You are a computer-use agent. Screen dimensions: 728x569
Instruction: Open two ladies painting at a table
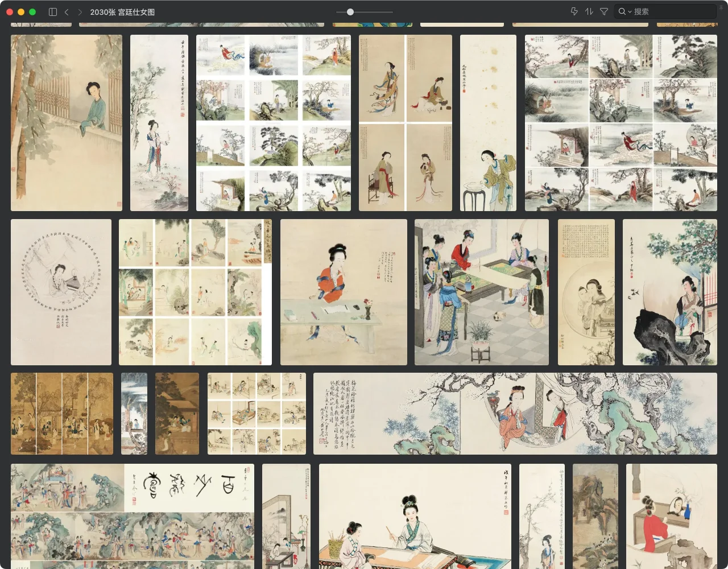(x=415, y=516)
